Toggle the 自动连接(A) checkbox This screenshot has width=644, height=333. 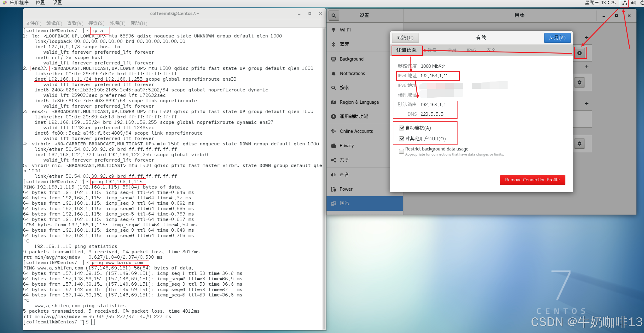[x=401, y=128]
